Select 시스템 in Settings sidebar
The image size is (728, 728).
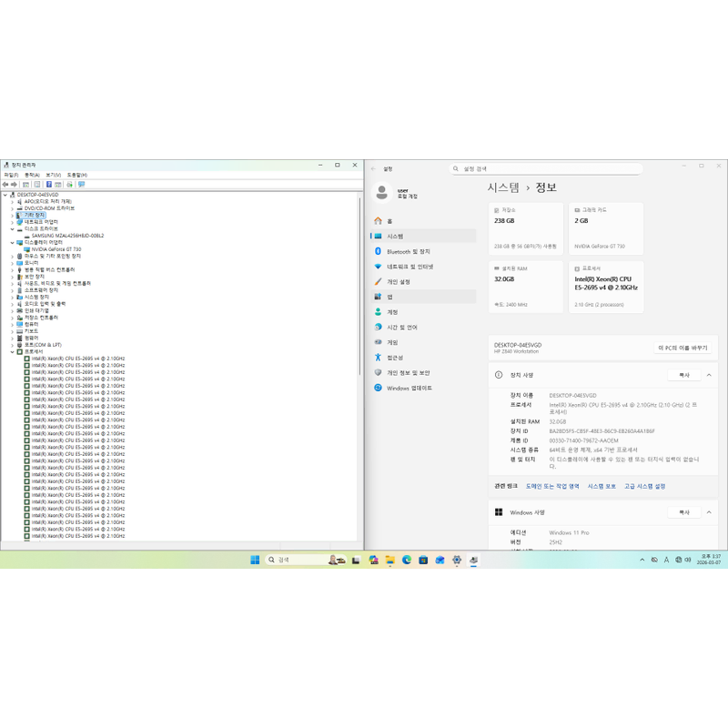click(423, 236)
